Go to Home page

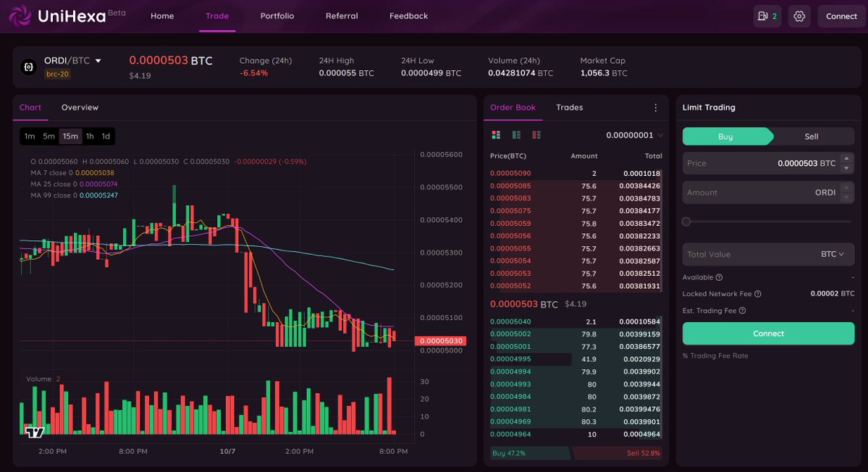coord(162,16)
